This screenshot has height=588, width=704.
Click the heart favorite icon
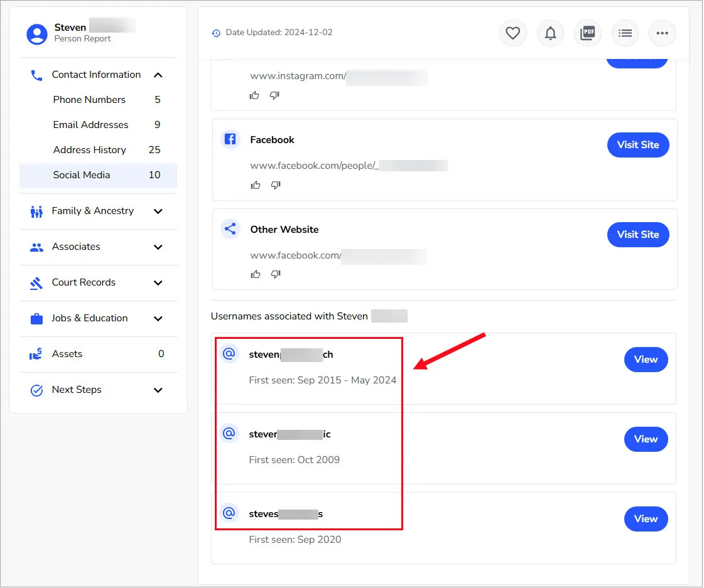[512, 33]
